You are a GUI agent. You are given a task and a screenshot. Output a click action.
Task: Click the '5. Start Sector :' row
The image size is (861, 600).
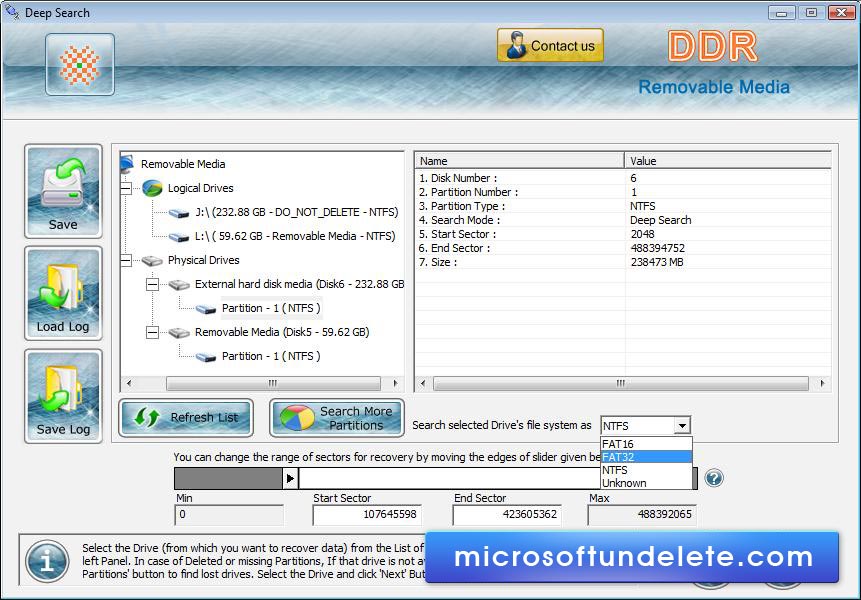pos(623,234)
